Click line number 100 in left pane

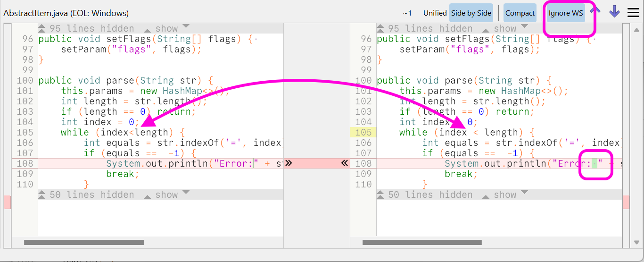(x=25, y=80)
